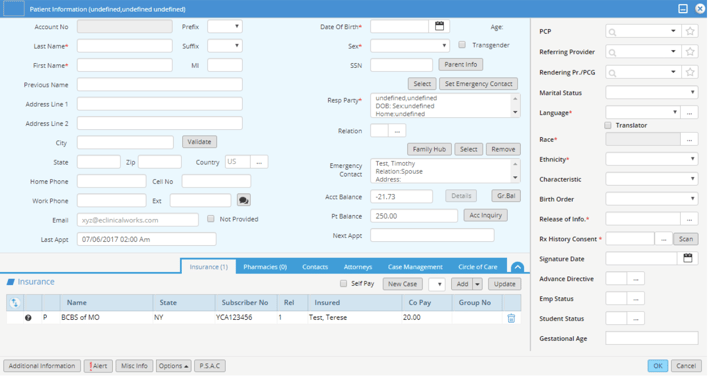Click Referring Provider search magnifier

612,52
